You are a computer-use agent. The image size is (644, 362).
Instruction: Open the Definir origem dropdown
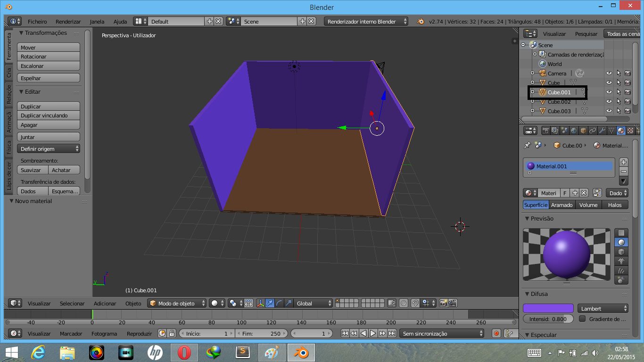tap(49, 149)
